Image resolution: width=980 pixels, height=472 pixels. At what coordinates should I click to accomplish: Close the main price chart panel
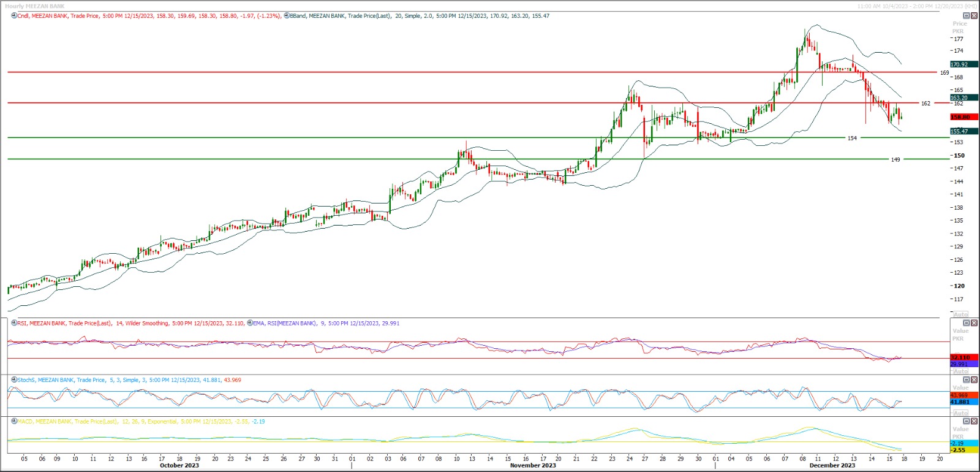tap(974, 16)
